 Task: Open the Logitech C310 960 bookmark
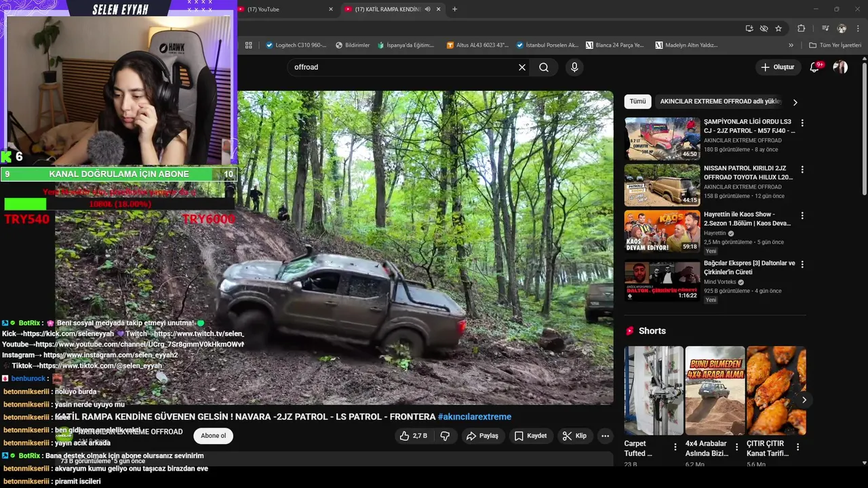coord(296,45)
